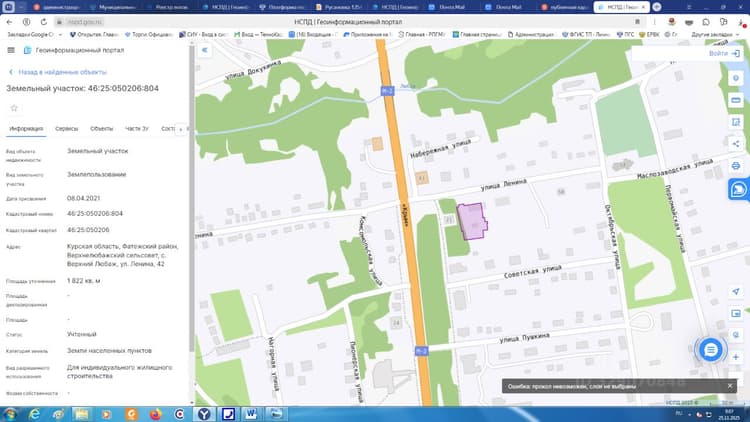Image resolution: width=750 pixels, height=422 pixels.
Task: Open the area selection tool icon
Action: point(736,122)
